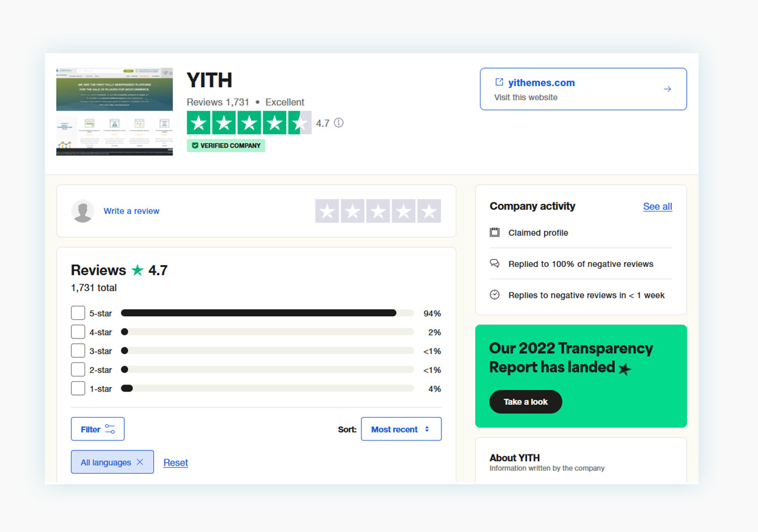Click the '1,731 total' text

94,288
